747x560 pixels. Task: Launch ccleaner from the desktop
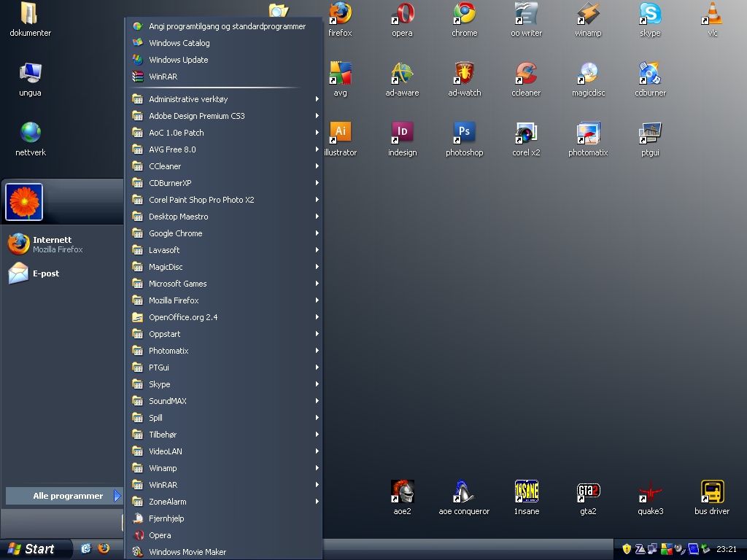point(527,79)
